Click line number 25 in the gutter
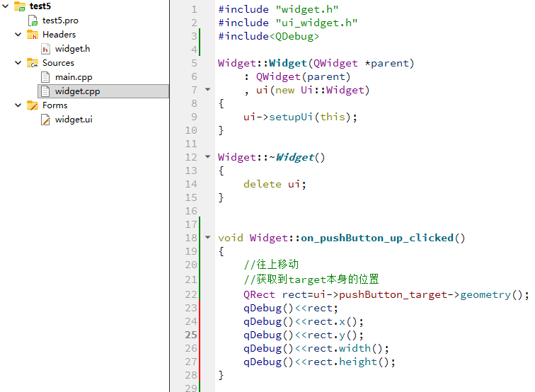Viewport: 535px width, 392px height. [x=191, y=335]
